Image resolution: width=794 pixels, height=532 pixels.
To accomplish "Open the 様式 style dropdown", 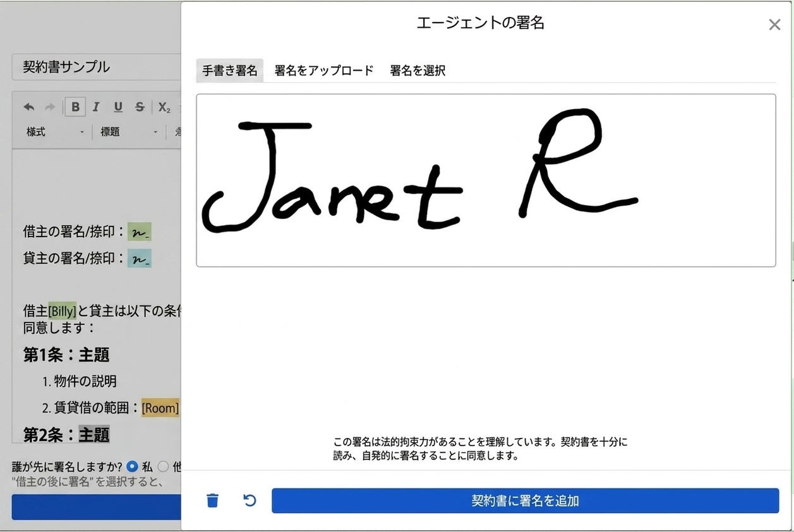I will point(55,132).
